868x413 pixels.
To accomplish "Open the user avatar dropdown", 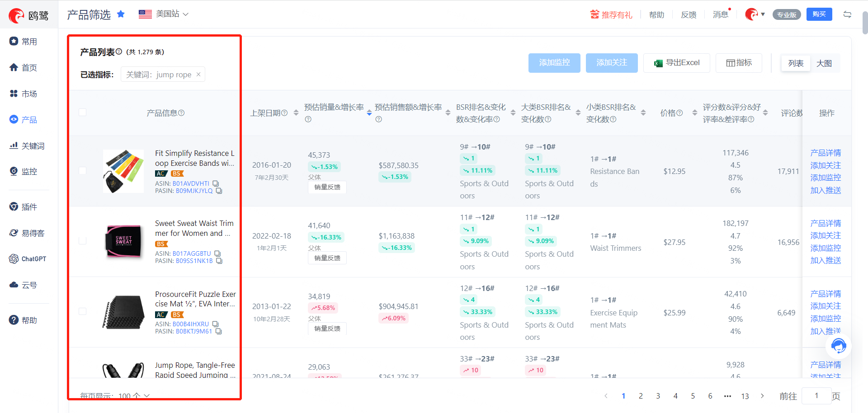I will click(755, 14).
